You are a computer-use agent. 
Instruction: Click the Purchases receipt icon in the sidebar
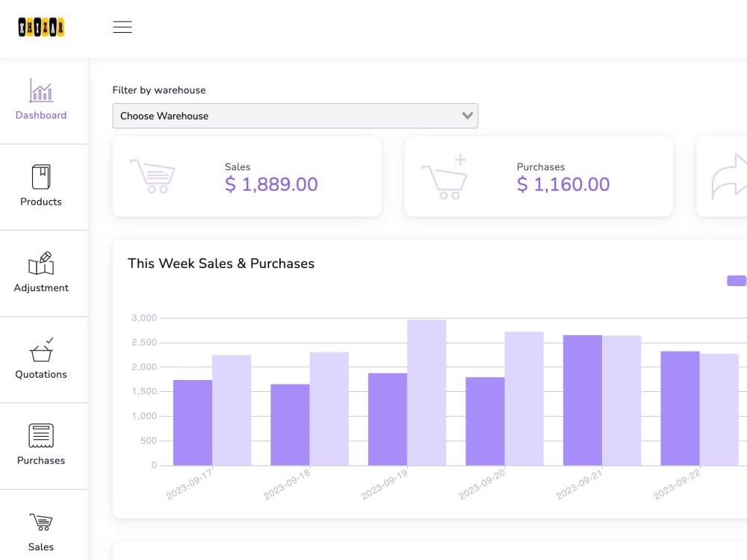click(x=41, y=435)
